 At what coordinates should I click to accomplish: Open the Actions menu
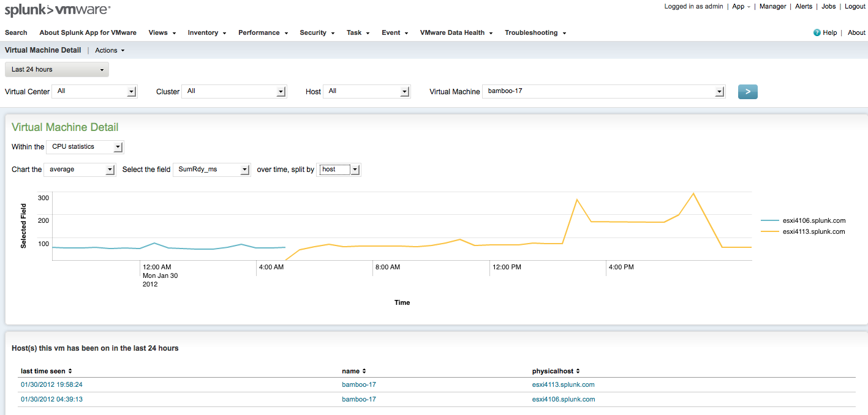point(110,50)
